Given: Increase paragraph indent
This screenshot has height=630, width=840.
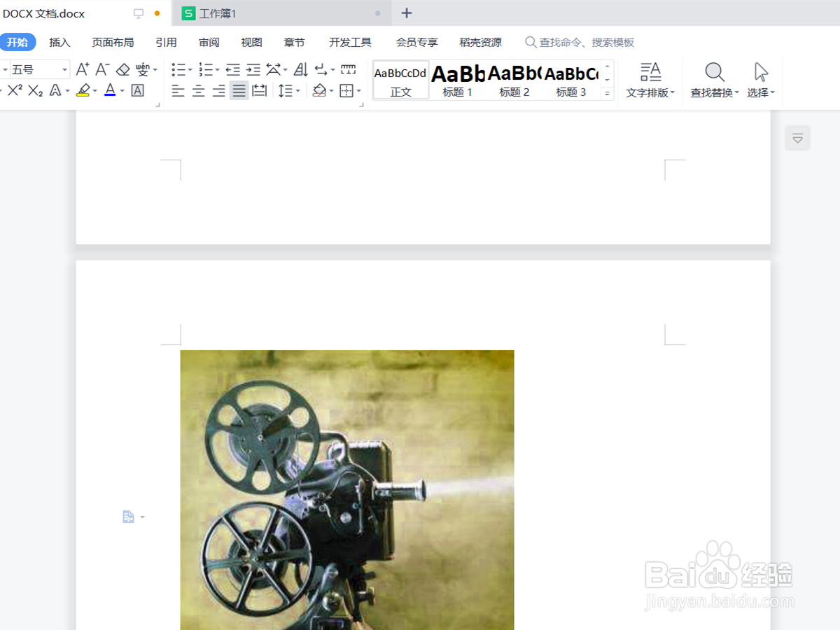Looking at the screenshot, I should tap(253, 69).
